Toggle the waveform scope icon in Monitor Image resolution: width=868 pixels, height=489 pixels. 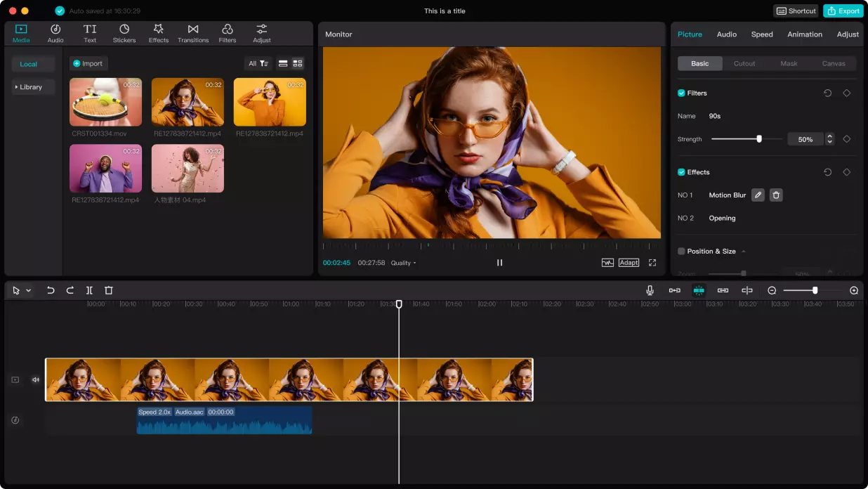pyautogui.click(x=607, y=263)
